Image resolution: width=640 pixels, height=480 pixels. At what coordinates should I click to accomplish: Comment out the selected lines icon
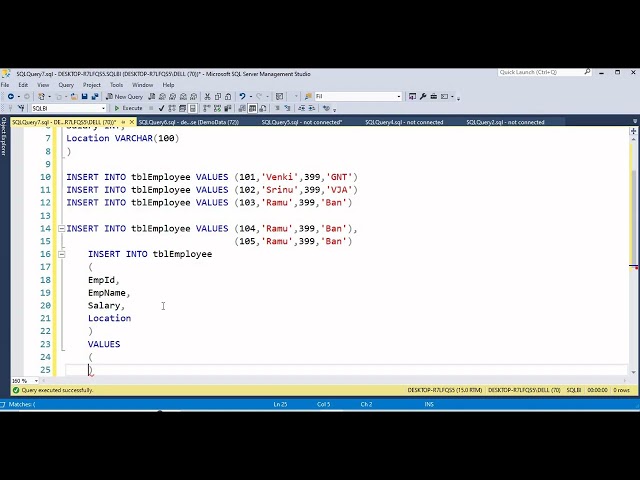pos(277,108)
